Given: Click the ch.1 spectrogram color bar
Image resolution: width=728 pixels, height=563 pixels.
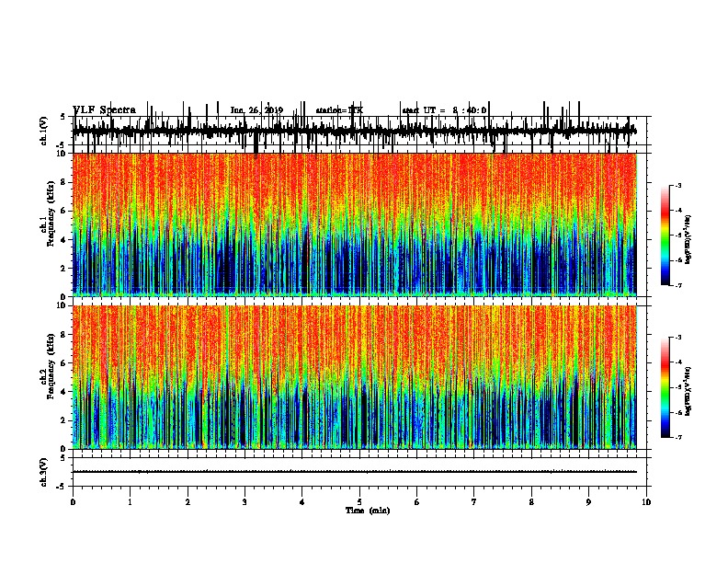Looking at the screenshot, I should [x=665, y=236].
